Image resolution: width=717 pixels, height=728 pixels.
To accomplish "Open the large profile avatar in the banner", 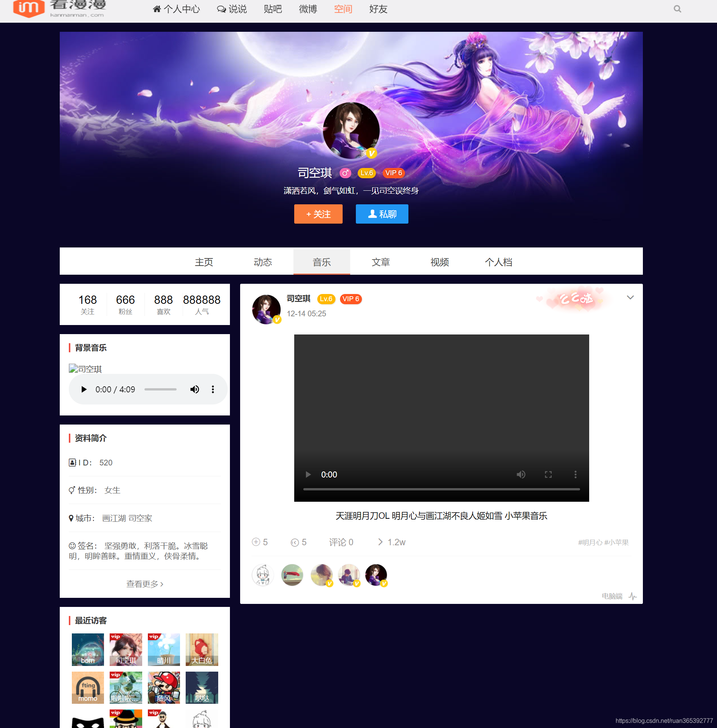I will 351,131.
